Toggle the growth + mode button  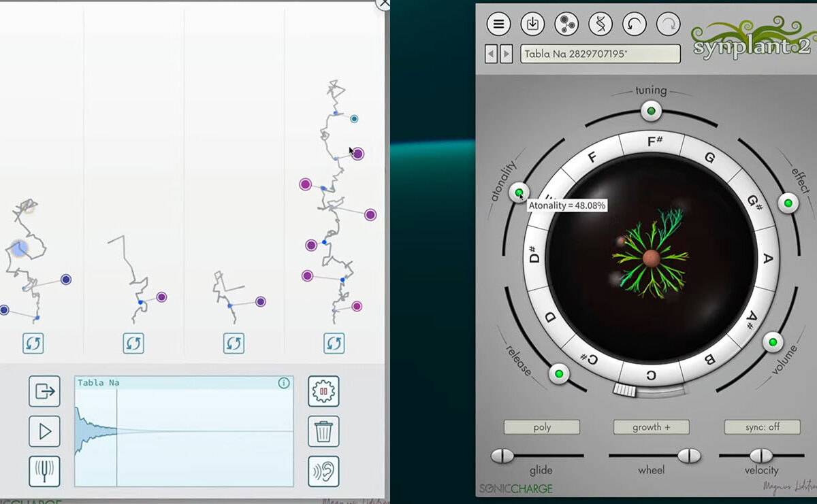[652, 427]
